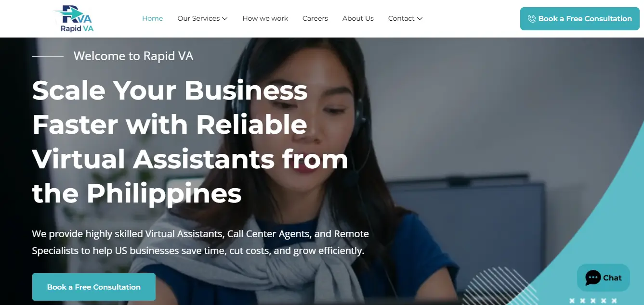Click the header Book a Free Consultation button
Viewport: 644px width, 305px height.
click(580, 19)
